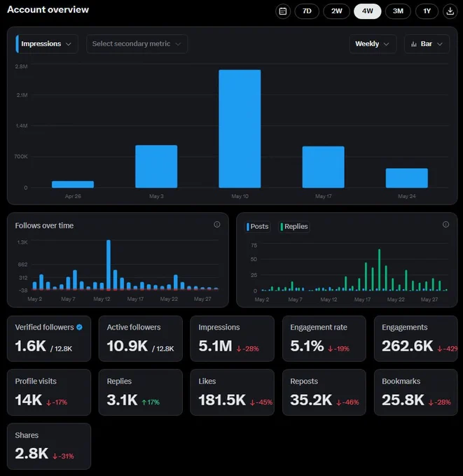Open the Verified followers 1.6K card
463x476 pixels.
49,339
